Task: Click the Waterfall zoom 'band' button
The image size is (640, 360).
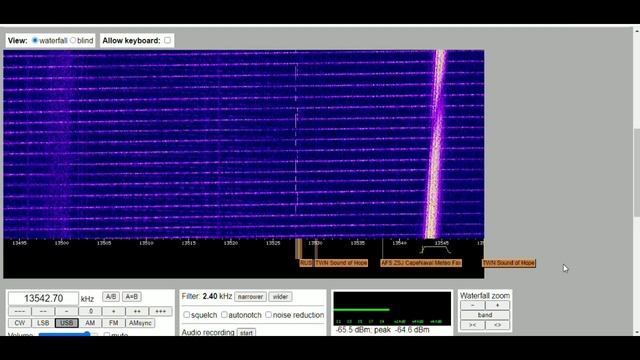Action: point(485,315)
